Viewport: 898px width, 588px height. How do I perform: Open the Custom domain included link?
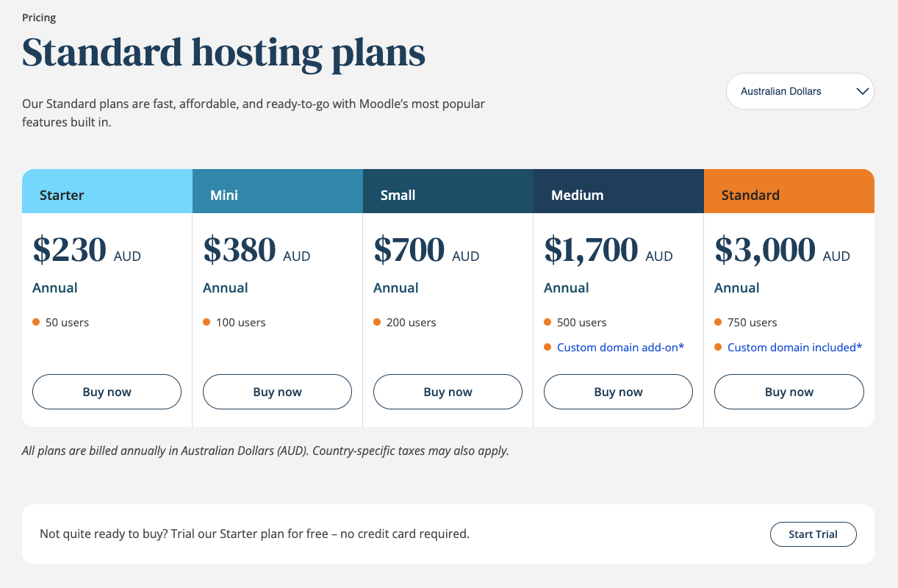(795, 347)
